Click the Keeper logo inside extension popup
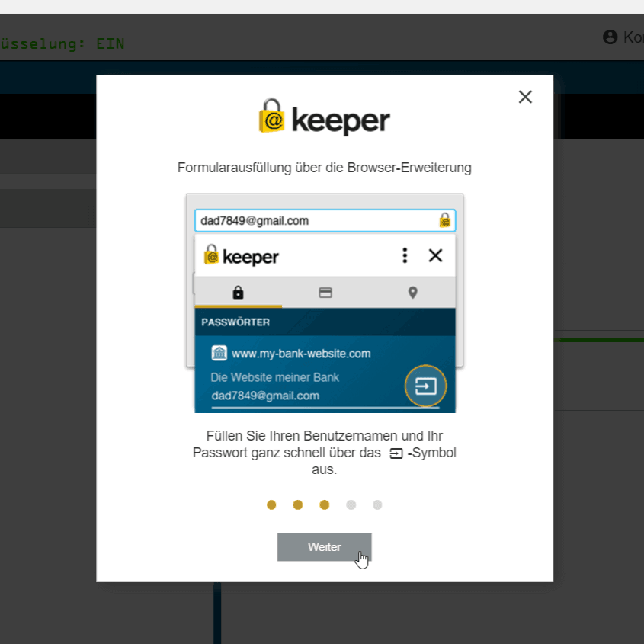644x644 pixels. coord(242,256)
